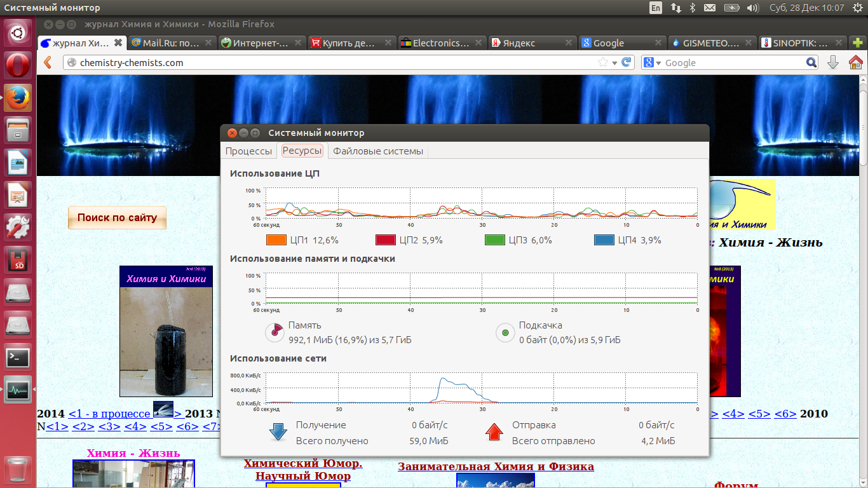Open Ubuntu Dash home button
868x488 pixels.
pyautogui.click(x=18, y=32)
